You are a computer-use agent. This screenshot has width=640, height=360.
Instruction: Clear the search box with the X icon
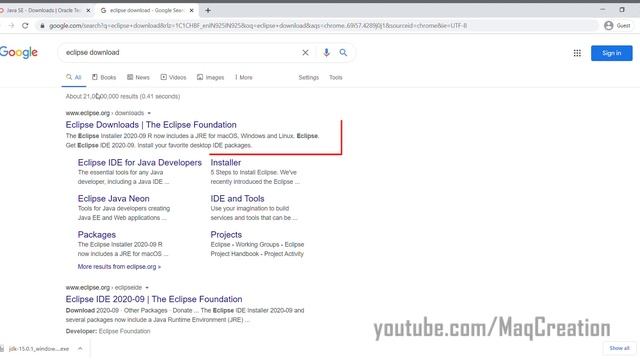(x=305, y=53)
